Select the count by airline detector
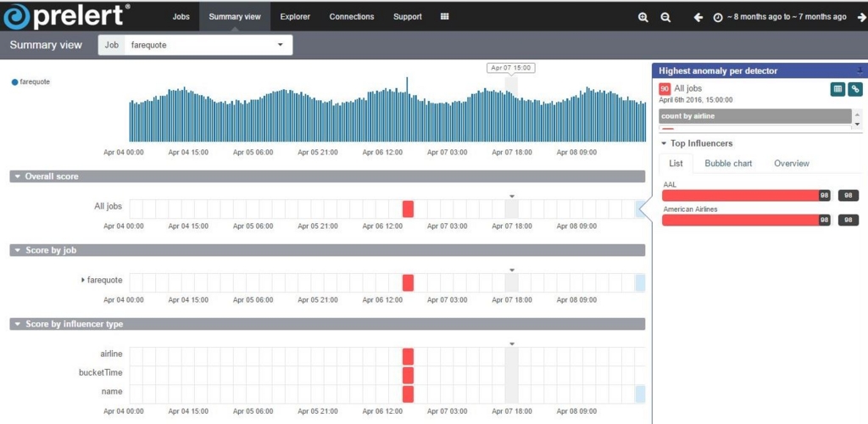Viewport: 868px width, 424px height. tap(755, 116)
